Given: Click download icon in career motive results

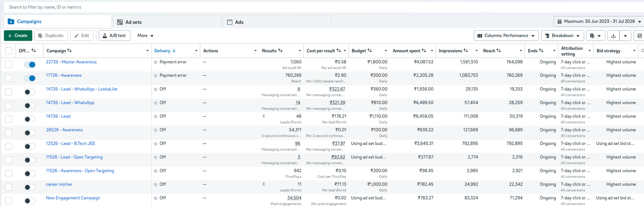Looking at the screenshot, I should (x=264, y=184).
